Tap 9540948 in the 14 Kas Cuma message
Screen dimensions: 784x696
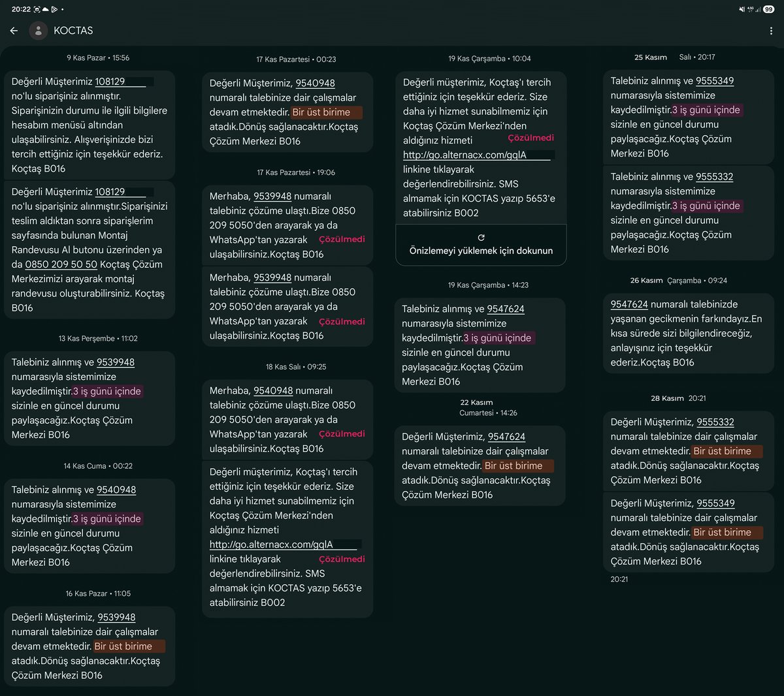tap(116, 490)
